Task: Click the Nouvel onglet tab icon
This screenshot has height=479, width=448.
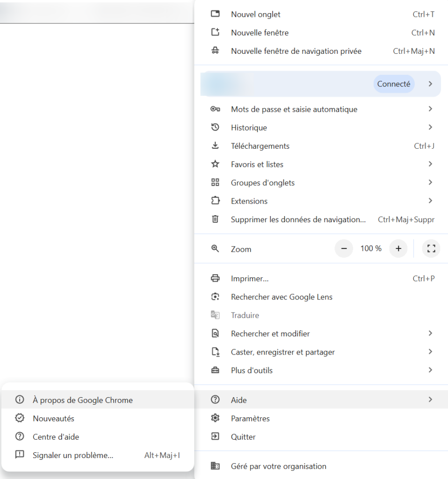Action: (215, 14)
